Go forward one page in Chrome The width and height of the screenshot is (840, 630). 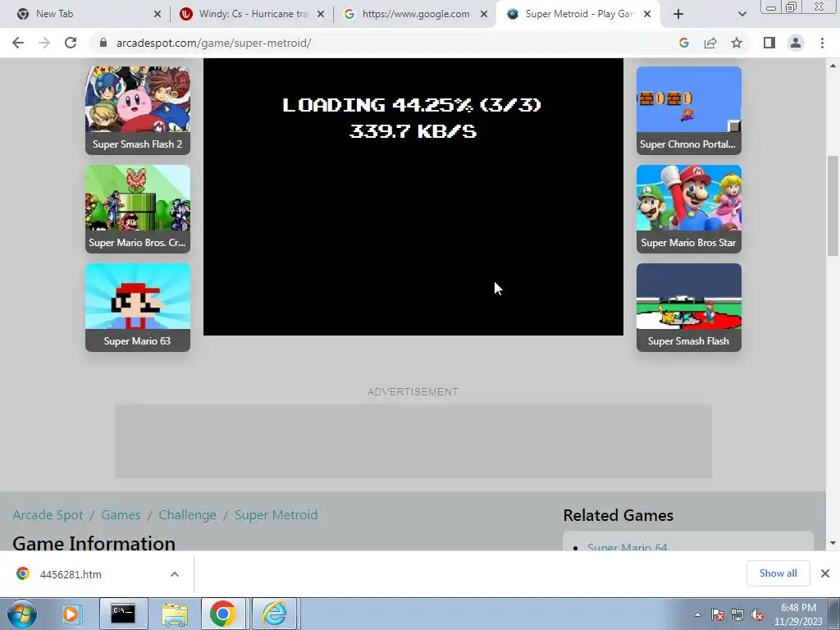44,43
